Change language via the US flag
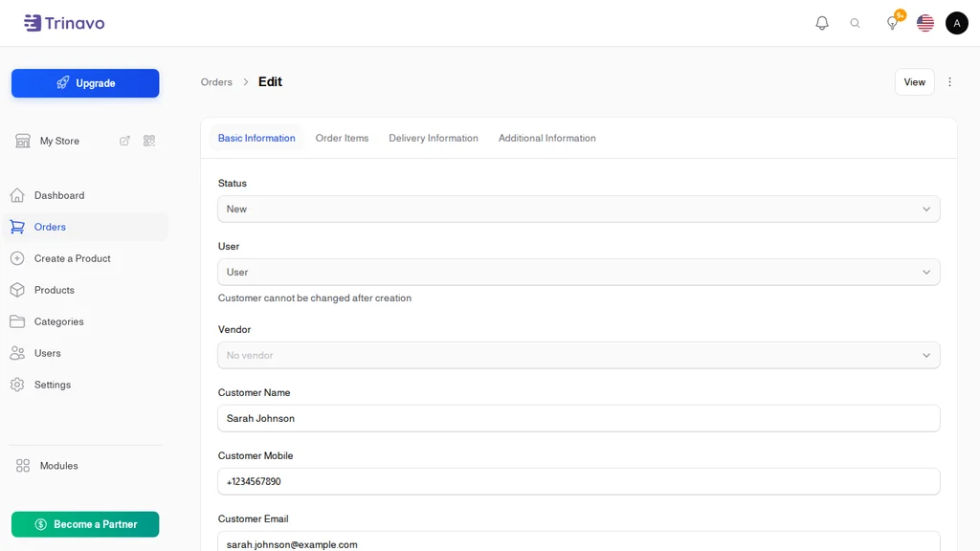Image resolution: width=980 pixels, height=551 pixels. point(925,23)
